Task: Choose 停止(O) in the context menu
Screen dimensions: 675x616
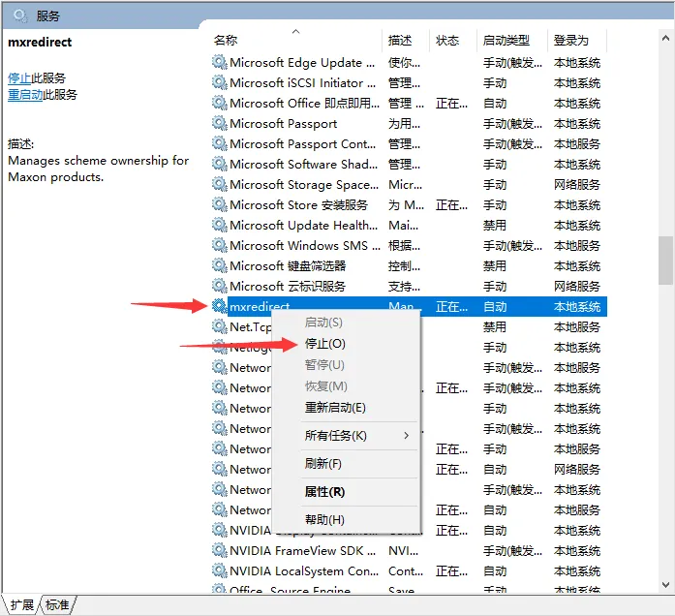Action: coord(325,344)
